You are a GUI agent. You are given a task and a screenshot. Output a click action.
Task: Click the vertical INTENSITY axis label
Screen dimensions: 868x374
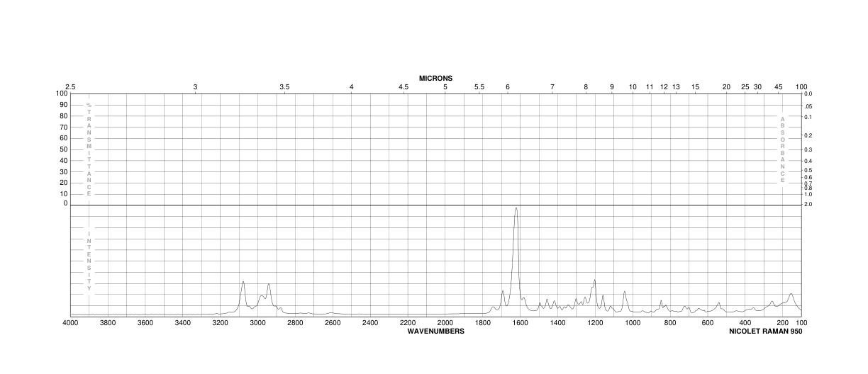point(89,261)
